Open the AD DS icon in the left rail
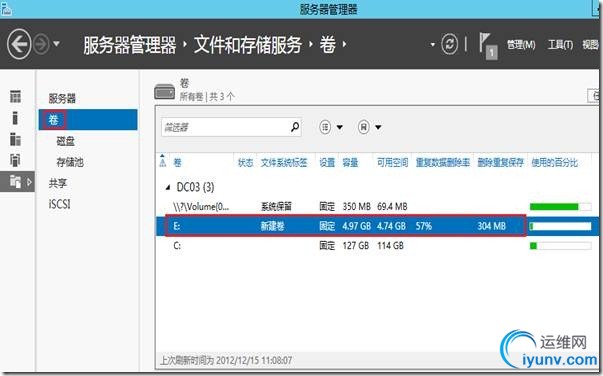 pyautogui.click(x=15, y=160)
